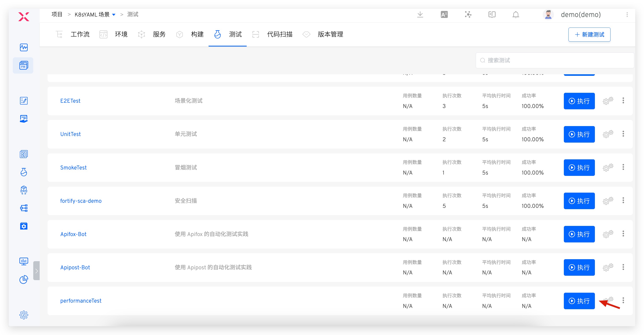Screen dimensions: 644x335
Task: Switch language via the translation icon
Action: click(444, 15)
